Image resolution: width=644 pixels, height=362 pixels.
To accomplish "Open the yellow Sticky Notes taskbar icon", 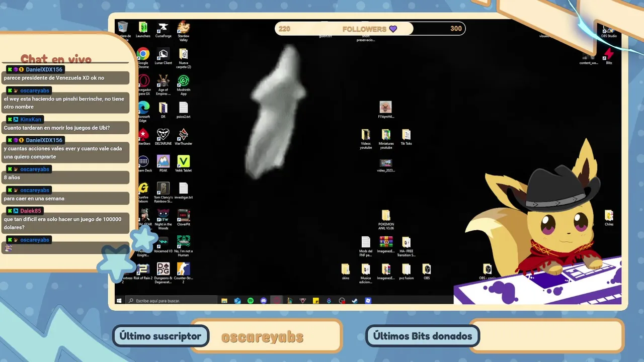I will click(x=315, y=301).
